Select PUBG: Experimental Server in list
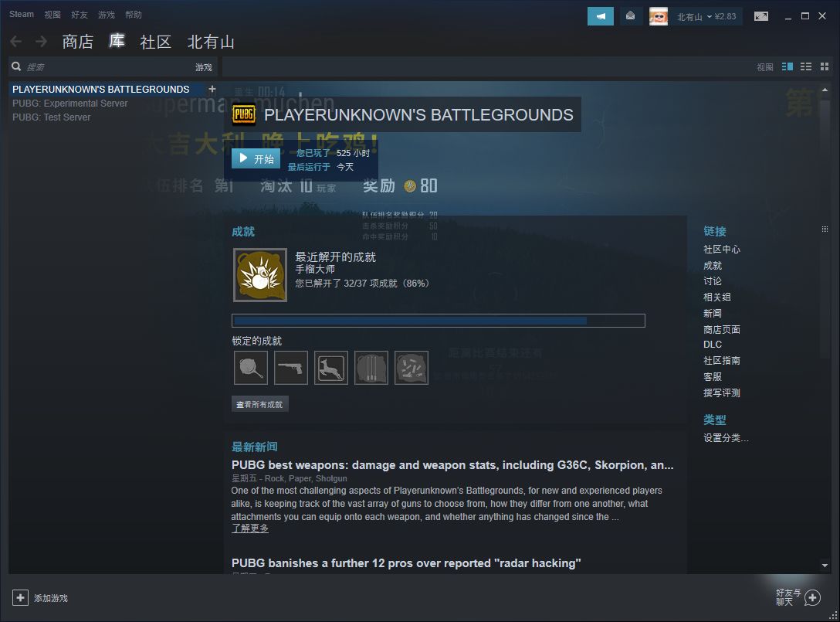Image resolution: width=840 pixels, height=622 pixels. pos(70,103)
